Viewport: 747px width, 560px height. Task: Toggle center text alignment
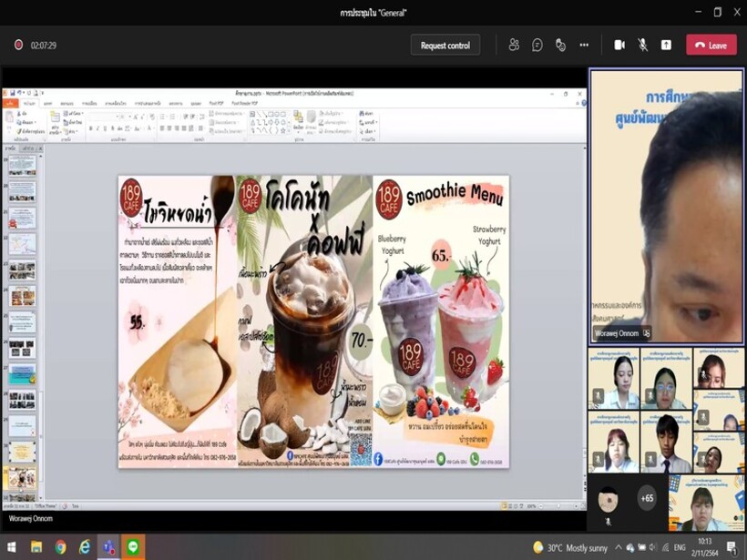(x=169, y=128)
